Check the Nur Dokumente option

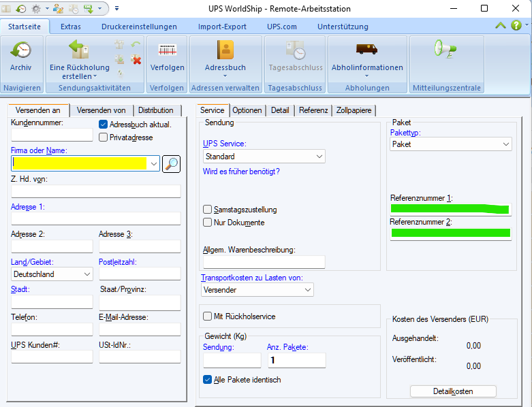click(x=207, y=223)
